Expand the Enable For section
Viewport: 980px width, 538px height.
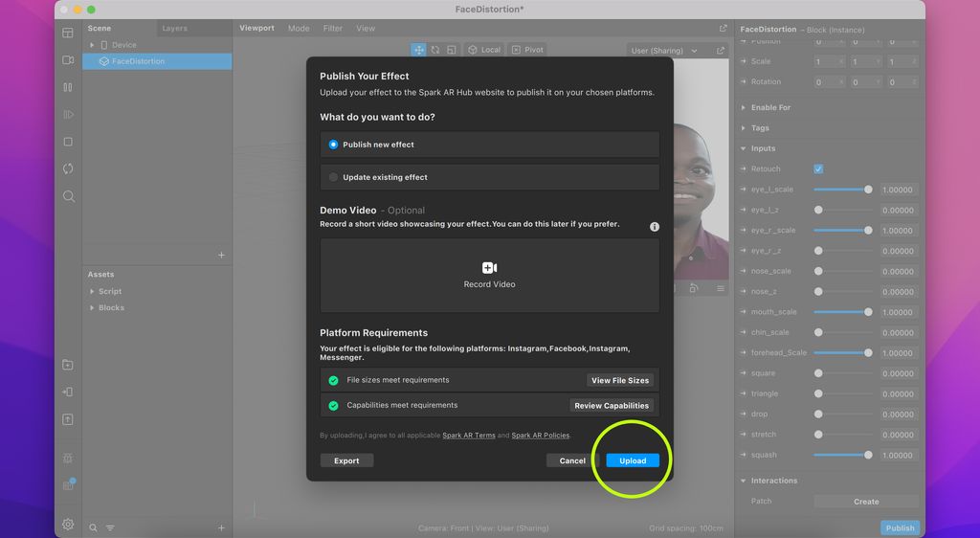click(x=743, y=107)
